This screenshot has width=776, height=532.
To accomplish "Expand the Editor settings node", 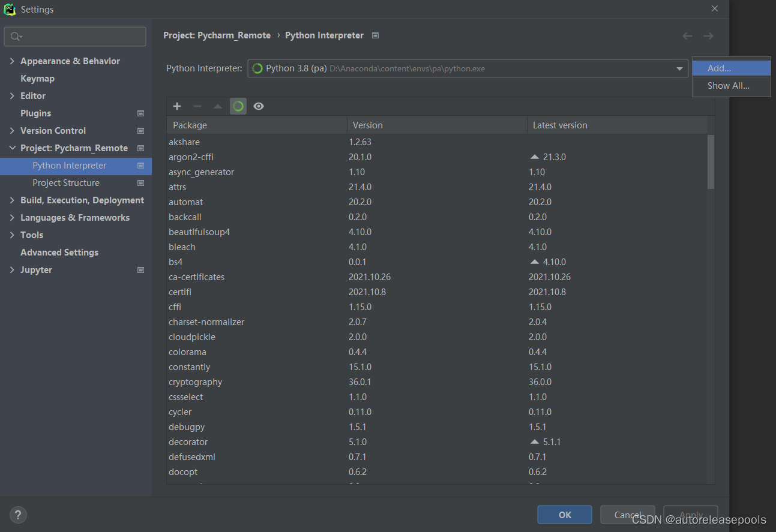I will click(x=12, y=96).
